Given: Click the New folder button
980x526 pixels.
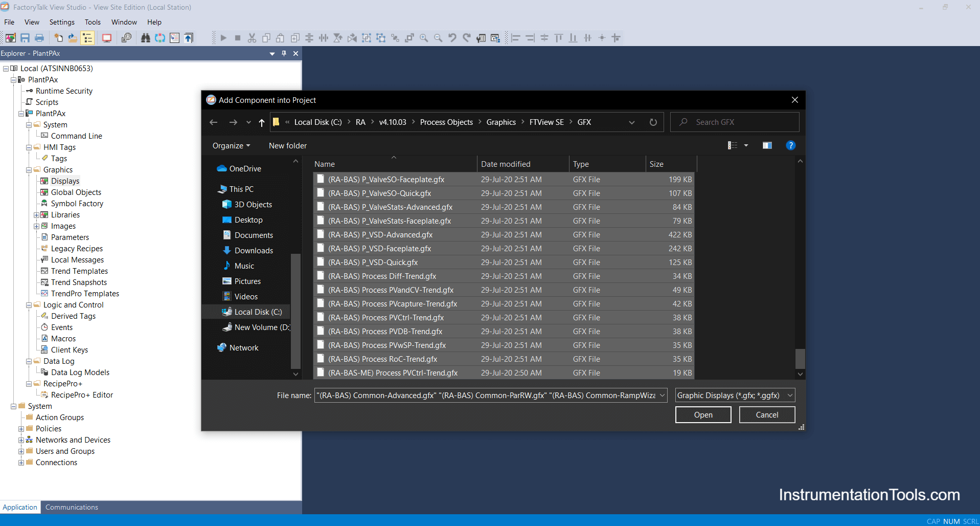Looking at the screenshot, I should pyautogui.click(x=288, y=146).
